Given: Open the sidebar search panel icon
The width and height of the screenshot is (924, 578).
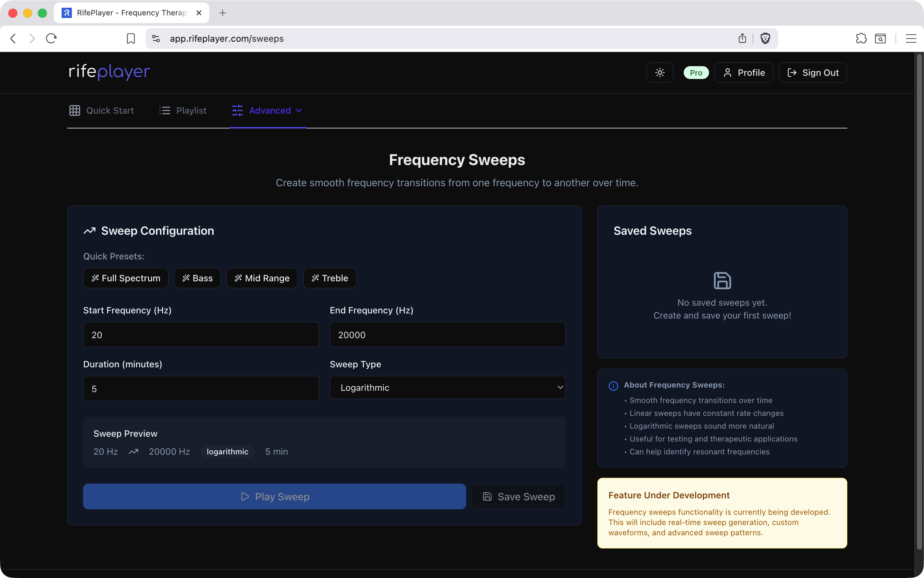Looking at the screenshot, I should pyautogui.click(x=880, y=39).
